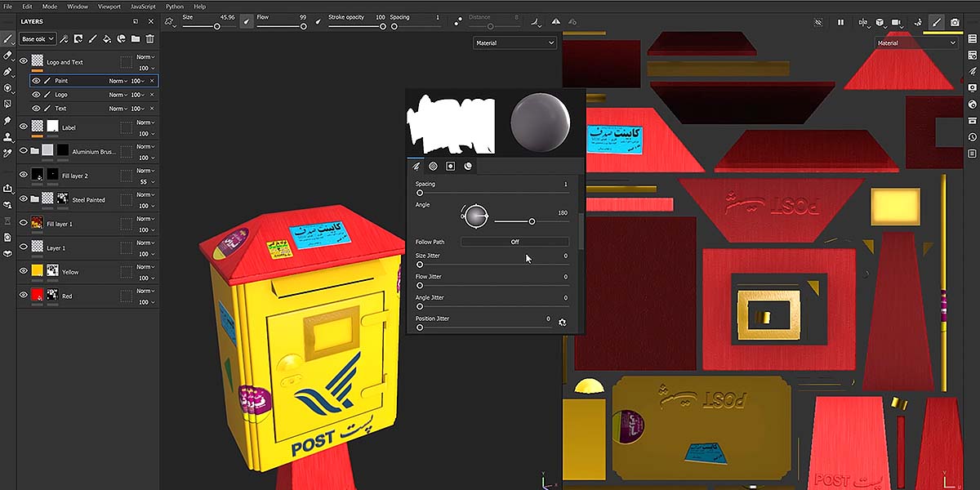Open the Mode menu
Viewport: 980px width, 490px height.
(50, 7)
